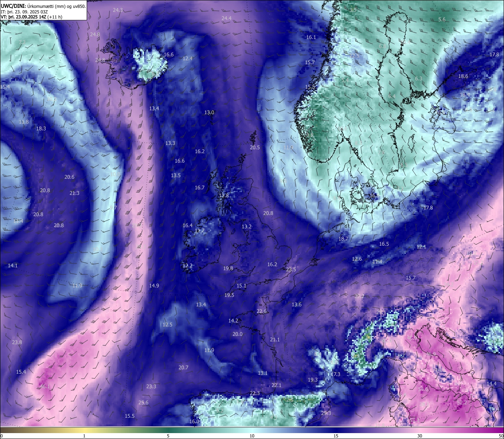This screenshot has height=439, width=504.
Task: Select the 13.5 value label
Action: (176, 175)
